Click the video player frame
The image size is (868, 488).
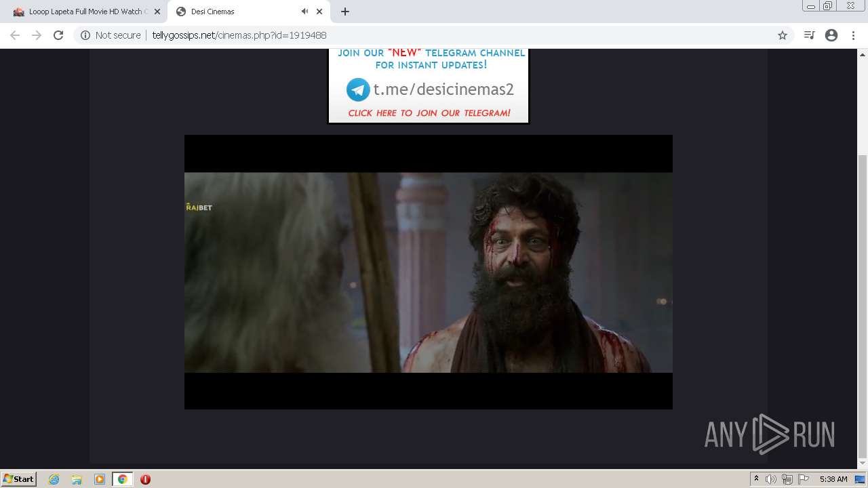tap(429, 272)
